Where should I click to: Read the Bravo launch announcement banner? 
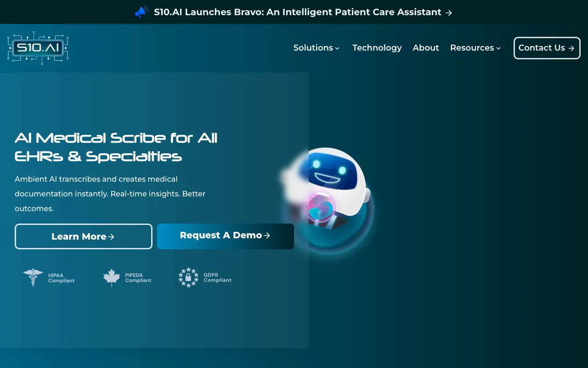coord(298,12)
